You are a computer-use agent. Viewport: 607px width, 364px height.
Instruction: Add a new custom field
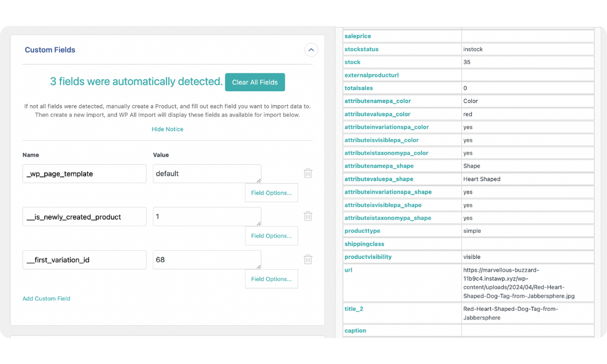click(46, 299)
